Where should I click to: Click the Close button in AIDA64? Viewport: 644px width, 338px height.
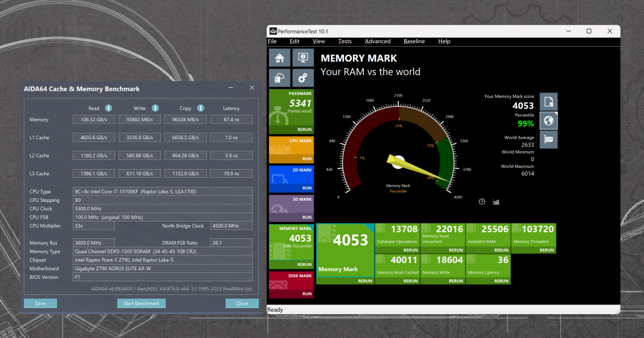point(242,303)
